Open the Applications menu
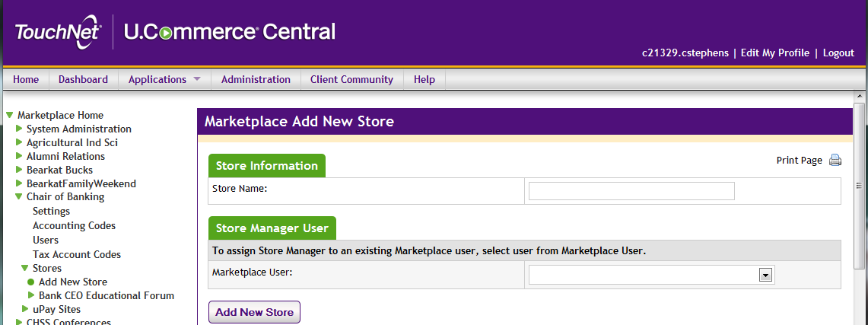The height and width of the screenshot is (325, 868). [x=164, y=79]
